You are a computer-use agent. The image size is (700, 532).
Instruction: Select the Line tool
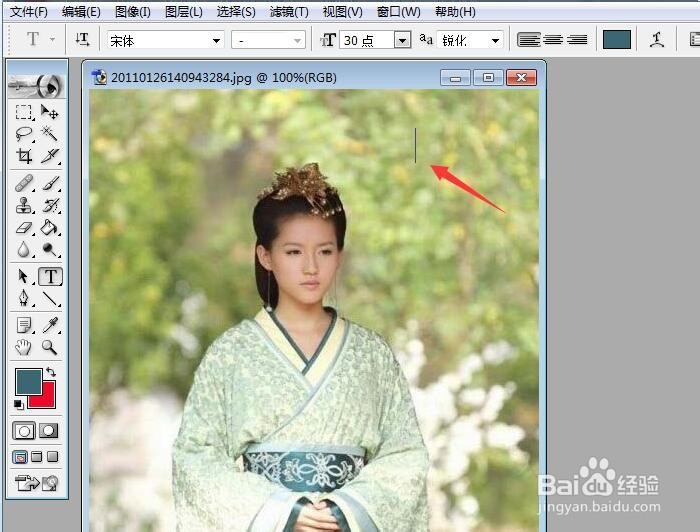pos(49,298)
